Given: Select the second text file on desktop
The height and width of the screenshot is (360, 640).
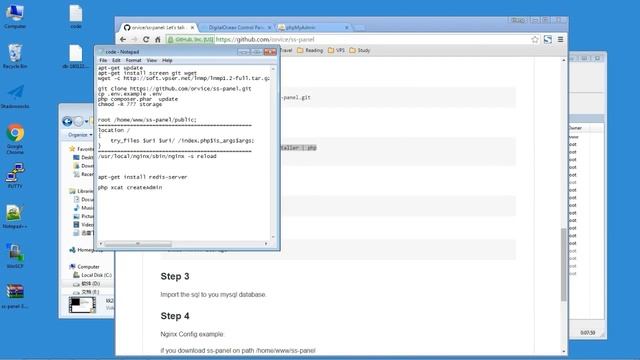Looking at the screenshot, I should coord(76,56).
